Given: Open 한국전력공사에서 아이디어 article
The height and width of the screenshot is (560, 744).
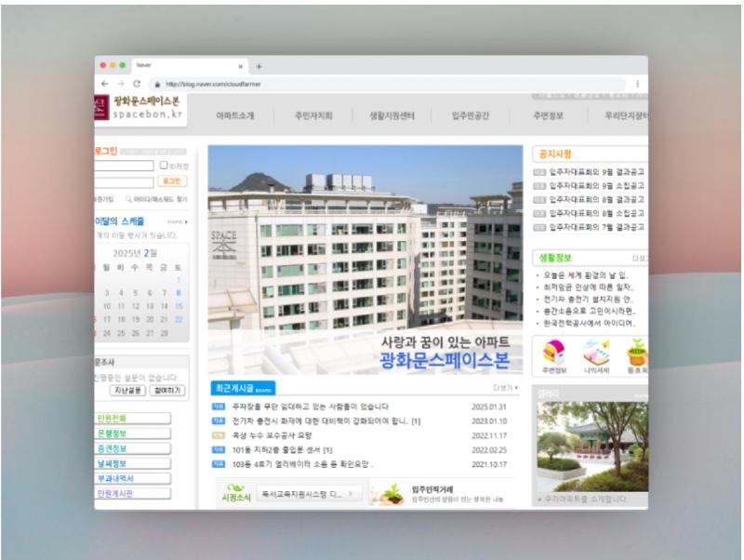Looking at the screenshot, I should (x=590, y=324).
